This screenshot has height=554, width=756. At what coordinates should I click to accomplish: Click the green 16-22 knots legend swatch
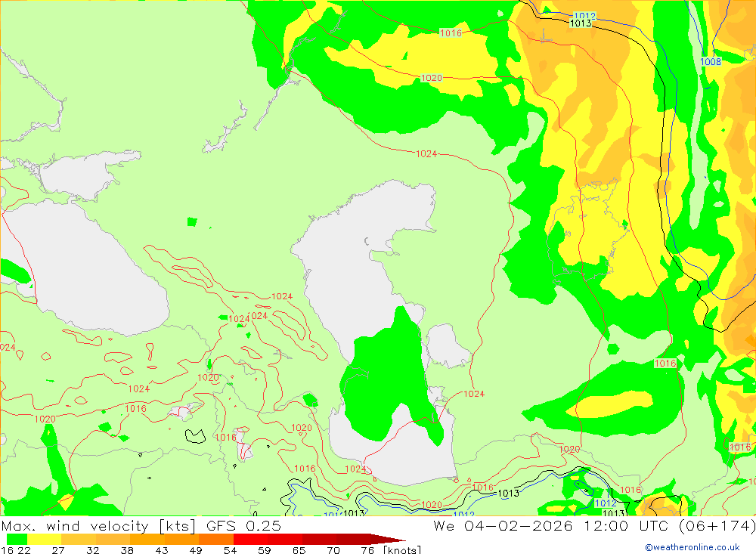coord(17,539)
